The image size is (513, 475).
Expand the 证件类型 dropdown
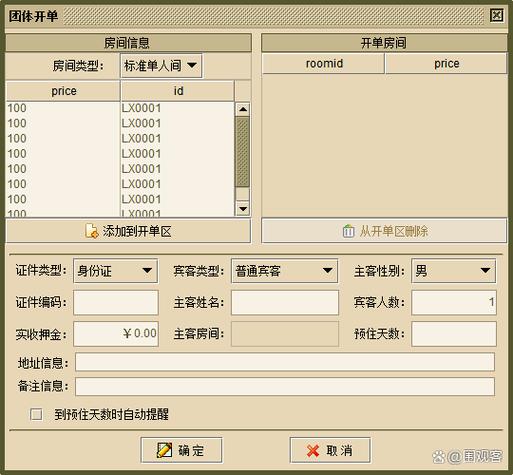click(x=115, y=271)
